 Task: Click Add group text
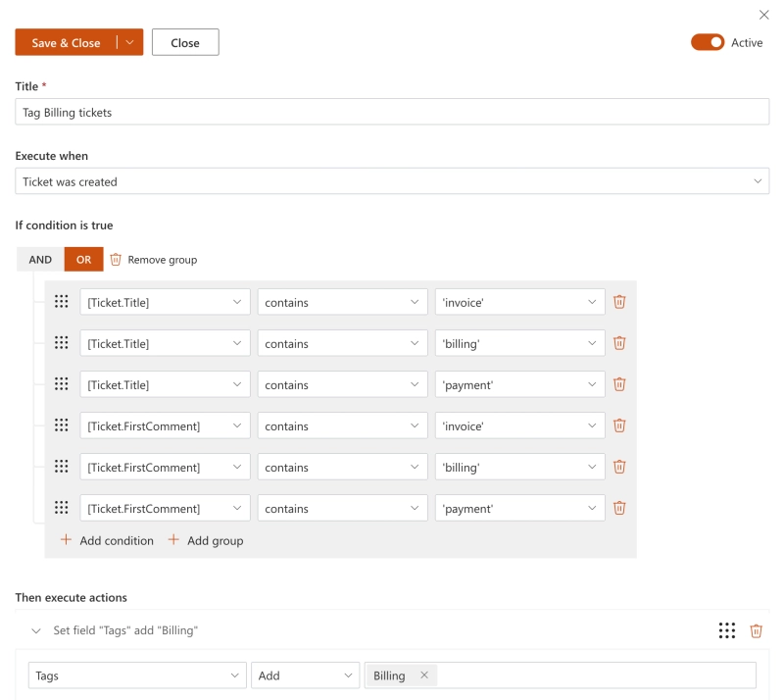(x=215, y=540)
